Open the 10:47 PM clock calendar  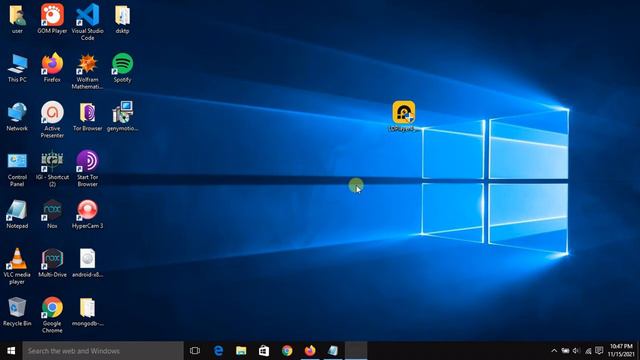point(621,351)
